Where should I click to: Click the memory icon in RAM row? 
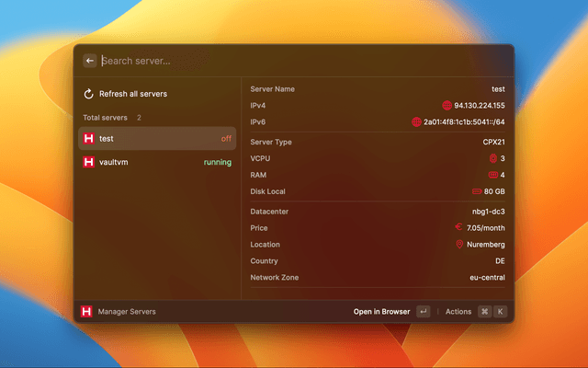(492, 175)
